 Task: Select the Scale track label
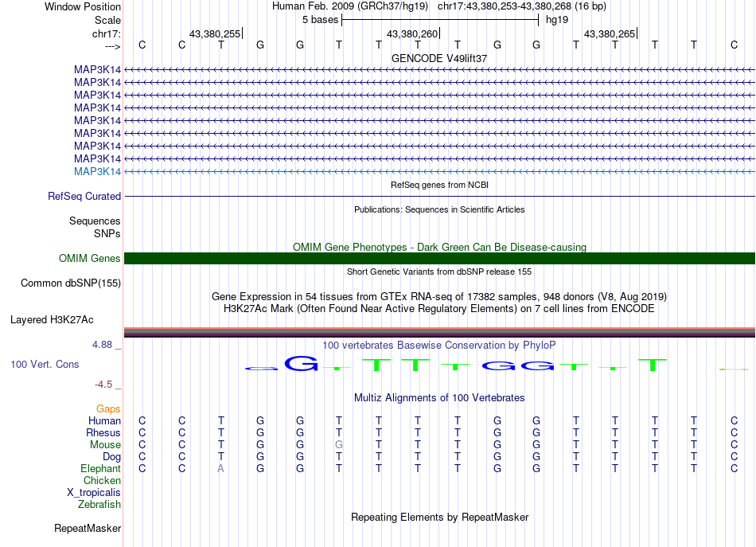[x=108, y=20]
